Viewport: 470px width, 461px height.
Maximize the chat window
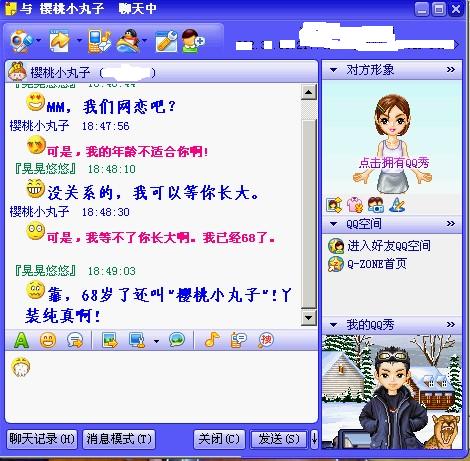[439, 9]
